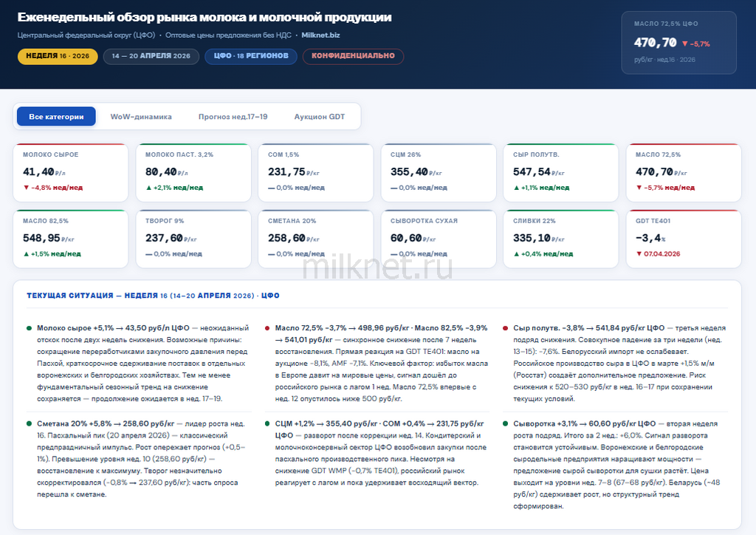Open the СЦМ 26% price card
The height and width of the screenshot is (535, 756).
[x=439, y=172]
